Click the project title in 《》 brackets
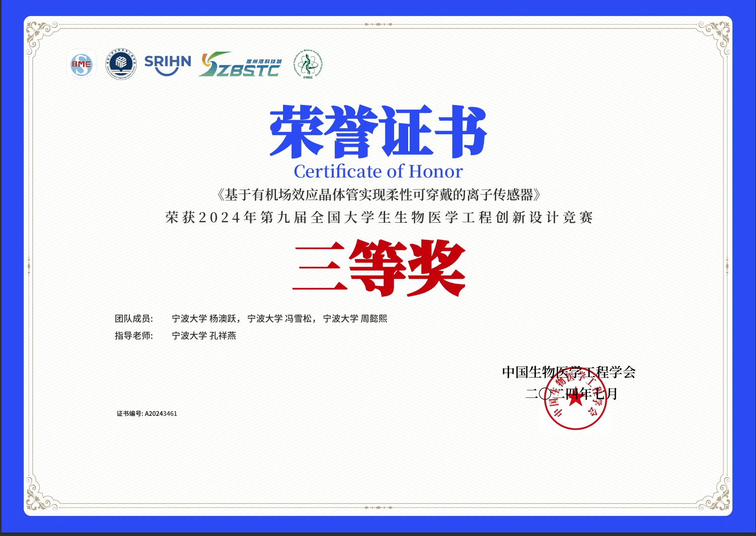 (x=378, y=195)
